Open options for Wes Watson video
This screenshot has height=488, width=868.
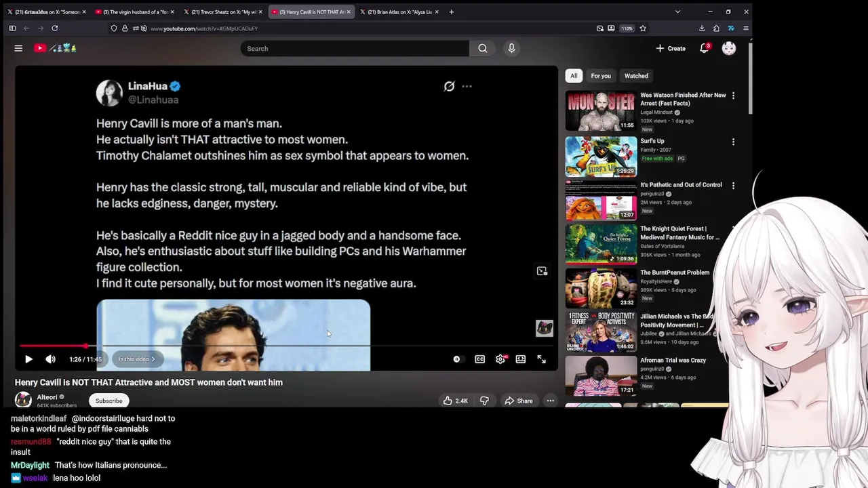(733, 96)
